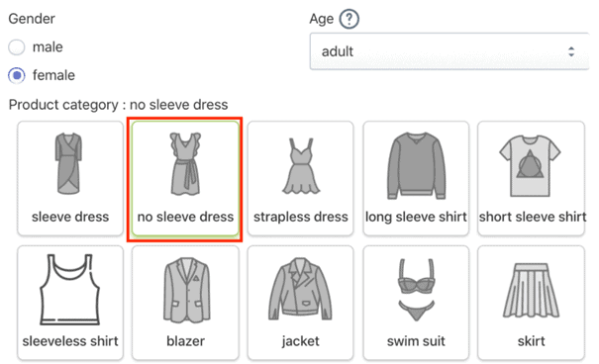Select the swim suit icon
Image resolution: width=599 pixels, height=364 pixels.
417,290
